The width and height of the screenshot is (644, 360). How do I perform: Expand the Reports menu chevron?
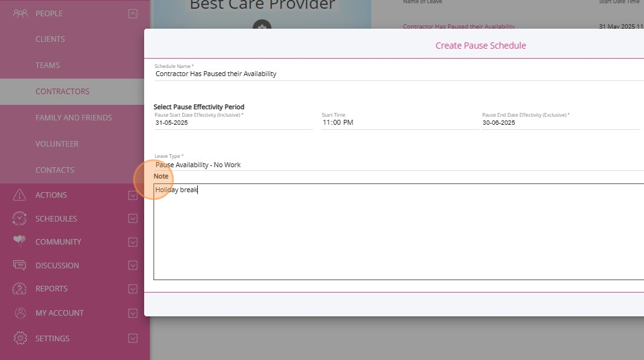(133, 289)
